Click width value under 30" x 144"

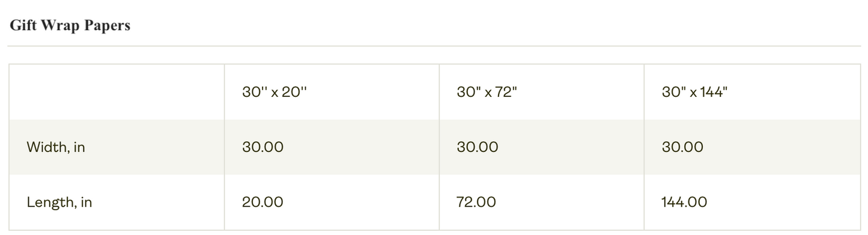coord(682,147)
